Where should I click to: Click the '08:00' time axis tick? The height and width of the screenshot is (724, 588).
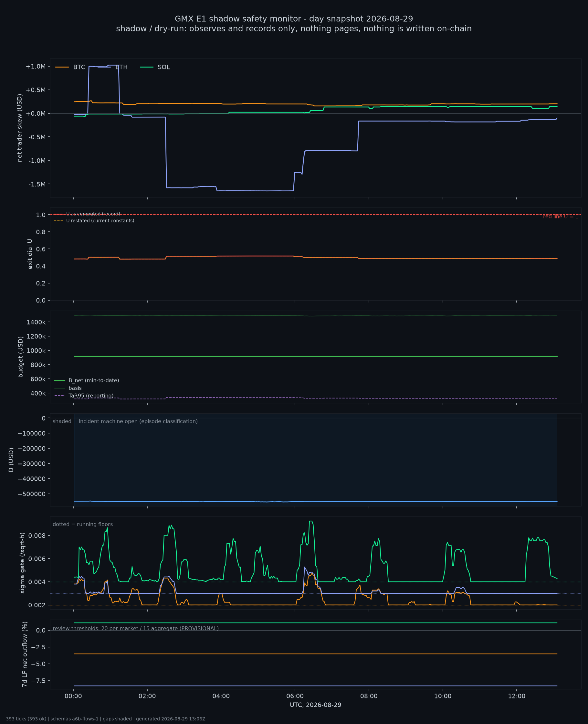coord(369,696)
